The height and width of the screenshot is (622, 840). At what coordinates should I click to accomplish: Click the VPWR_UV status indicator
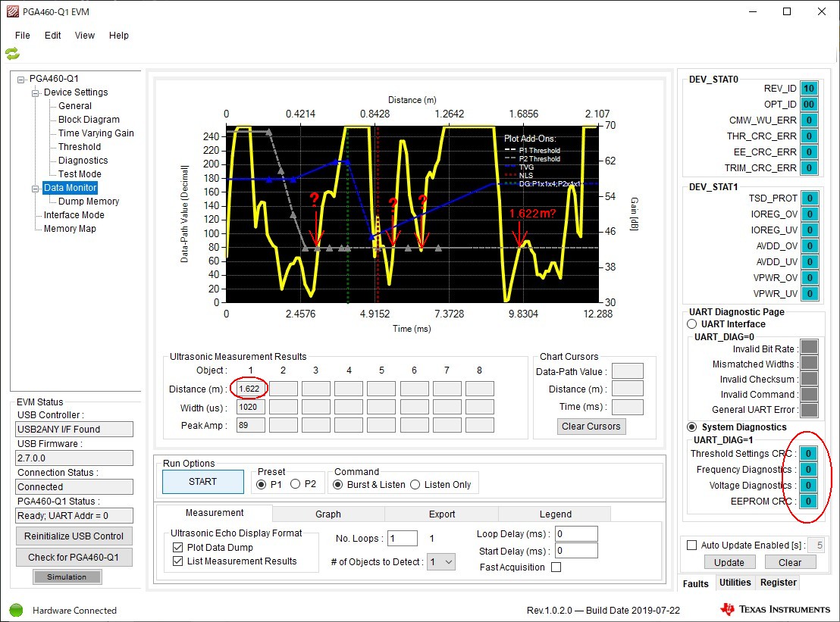[810, 294]
